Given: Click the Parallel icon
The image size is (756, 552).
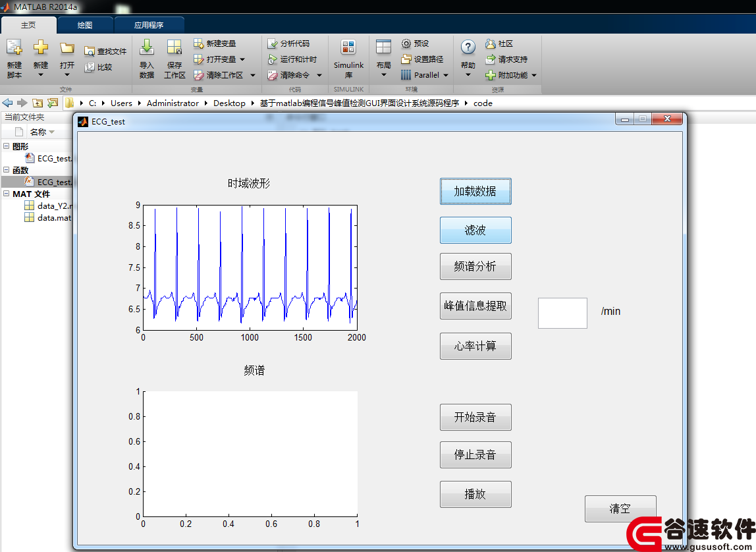Looking at the screenshot, I should click(406, 75).
